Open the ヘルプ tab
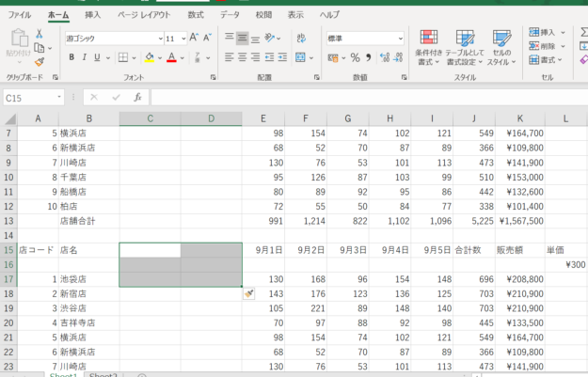This screenshot has height=377, width=588. pyautogui.click(x=329, y=15)
